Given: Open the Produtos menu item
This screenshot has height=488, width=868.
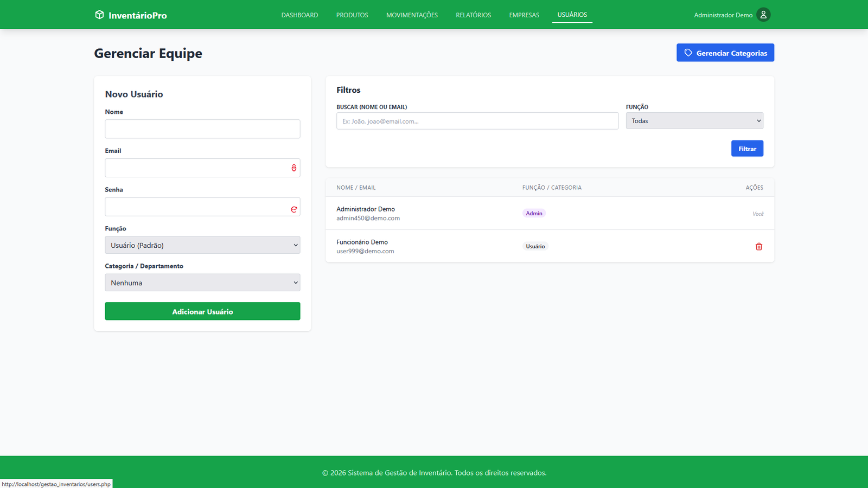Looking at the screenshot, I should (x=352, y=15).
